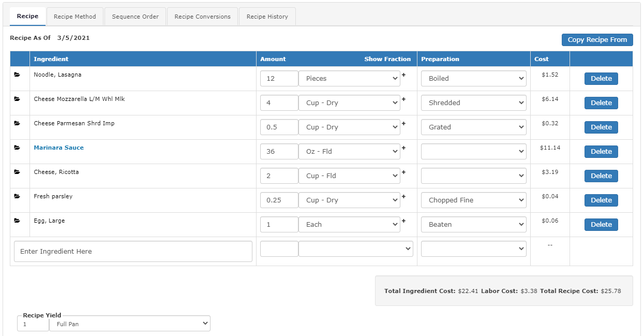Image resolution: width=644 pixels, height=336 pixels.
Task: Click the $11.14 cost value
Action: click(x=549, y=148)
